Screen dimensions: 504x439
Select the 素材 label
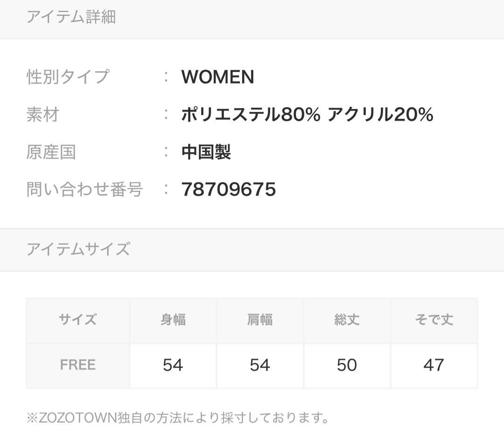pyautogui.click(x=42, y=114)
